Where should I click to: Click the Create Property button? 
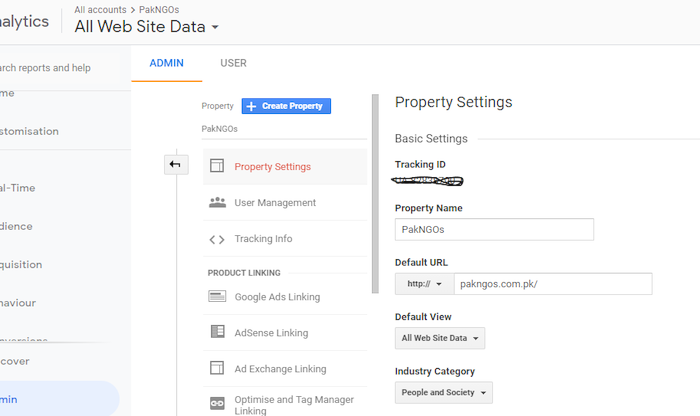click(x=286, y=106)
